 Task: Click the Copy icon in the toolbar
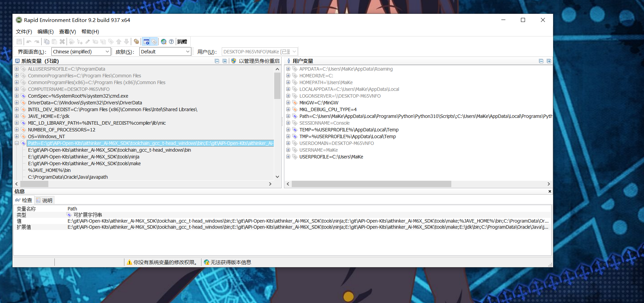tap(47, 42)
